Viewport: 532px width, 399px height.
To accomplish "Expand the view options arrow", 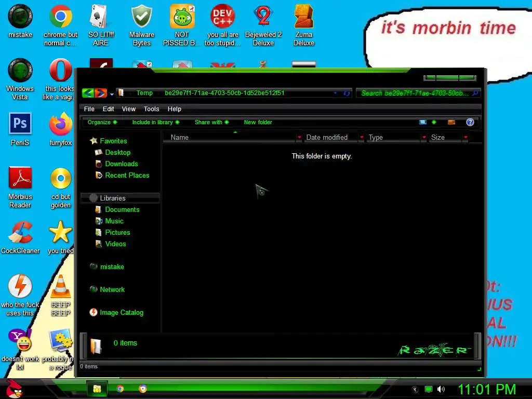I will pos(434,122).
